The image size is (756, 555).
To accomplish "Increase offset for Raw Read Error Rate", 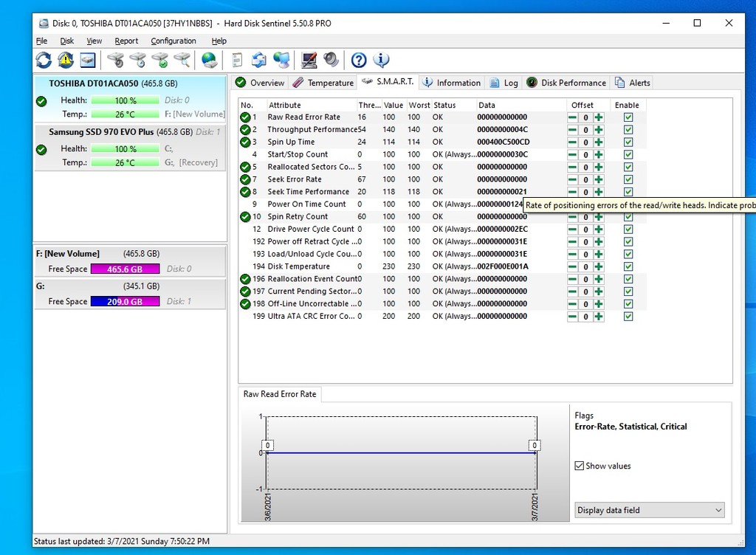I will pos(599,117).
